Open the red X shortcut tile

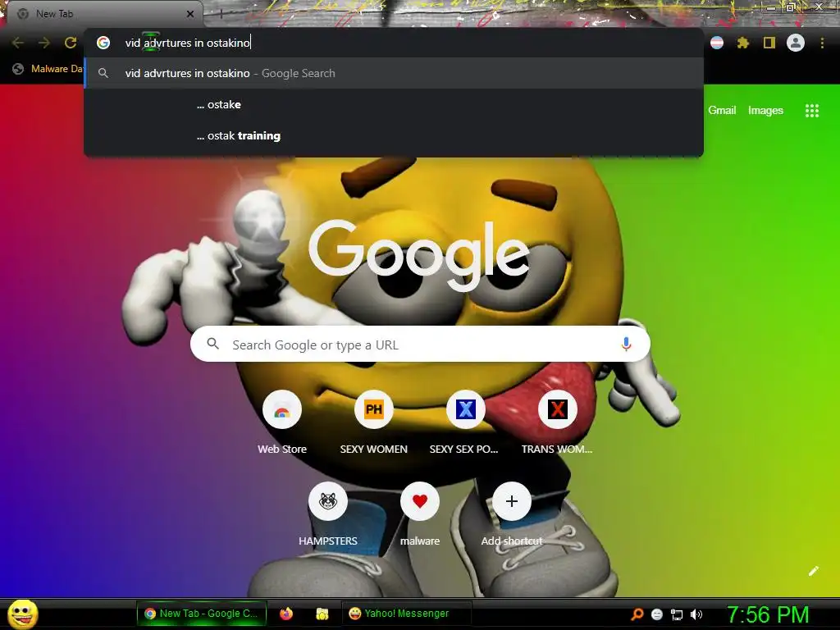pyautogui.click(x=557, y=410)
